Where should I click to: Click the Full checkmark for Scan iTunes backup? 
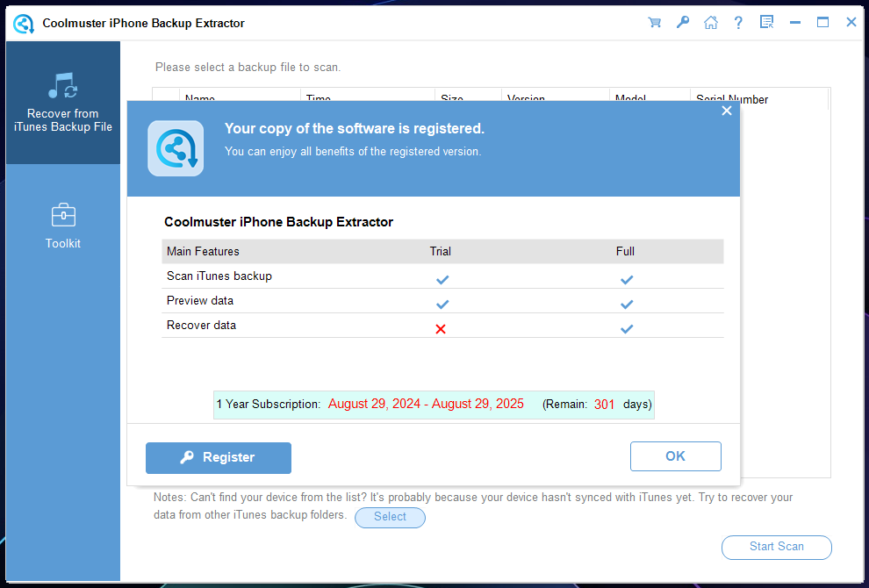click(x=626, y=279)
